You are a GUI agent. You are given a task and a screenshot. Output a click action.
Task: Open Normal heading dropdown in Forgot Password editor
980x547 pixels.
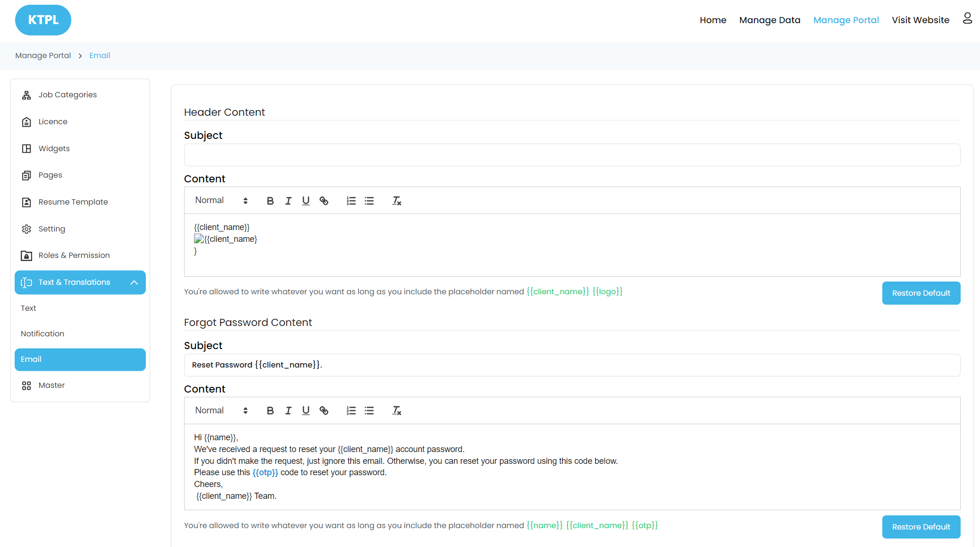(x=221, y=410)
